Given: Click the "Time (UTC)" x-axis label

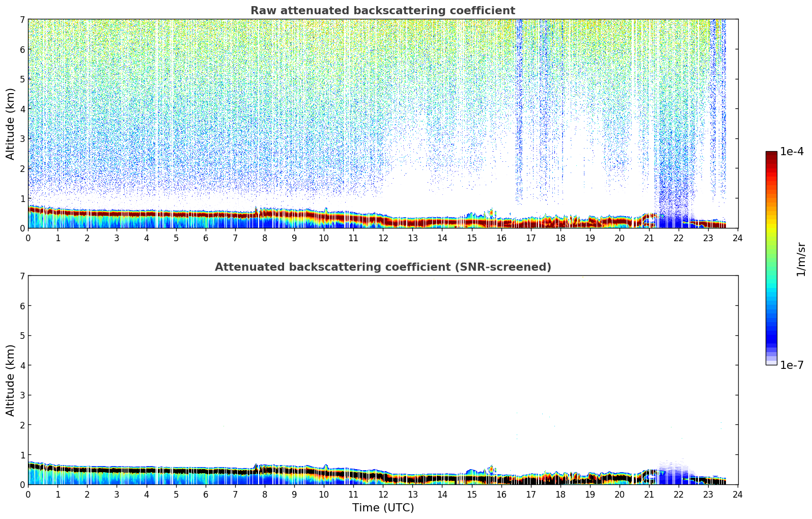Looking at the screenshot, I should [x=383, y=508].
